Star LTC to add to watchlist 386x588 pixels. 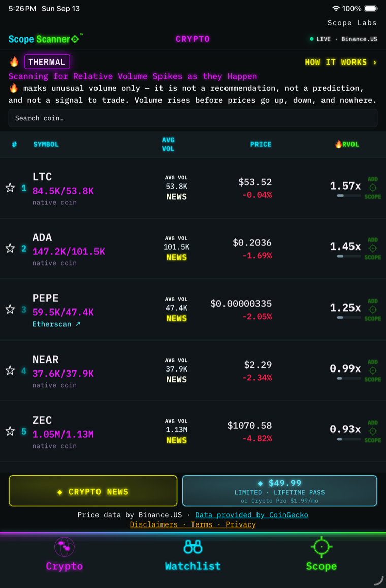tap(10, 188)
